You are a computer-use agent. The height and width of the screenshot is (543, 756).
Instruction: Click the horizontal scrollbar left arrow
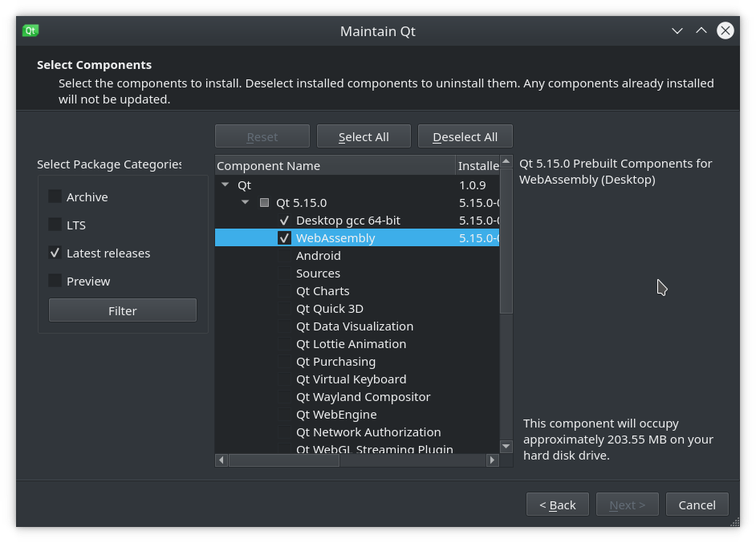click(x=222, y=460)
